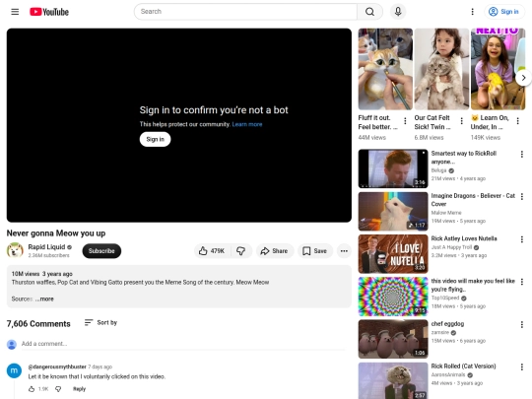This screenshot has height=399, width=532.
Task: Open 'Rick Rolled (Cat Version)' thumbnail
Action: [393, 380]
